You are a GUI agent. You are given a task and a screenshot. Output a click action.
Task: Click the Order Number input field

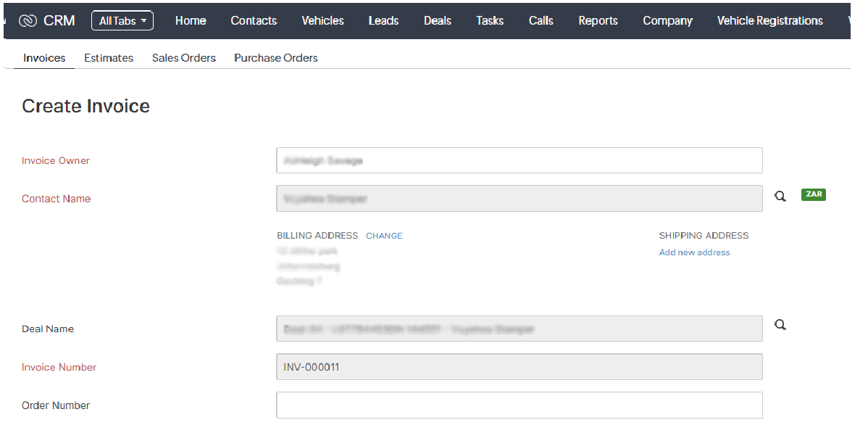click(x=519, y=405)
